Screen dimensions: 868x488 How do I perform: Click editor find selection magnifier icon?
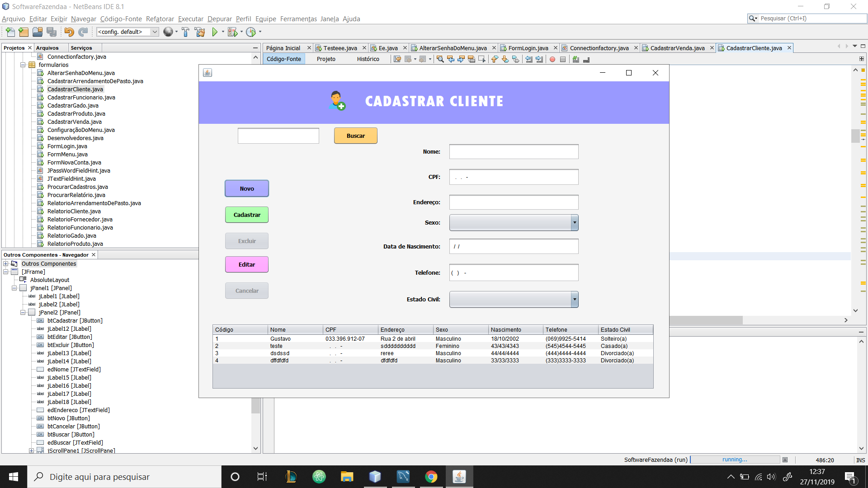(x=440, y=59)
